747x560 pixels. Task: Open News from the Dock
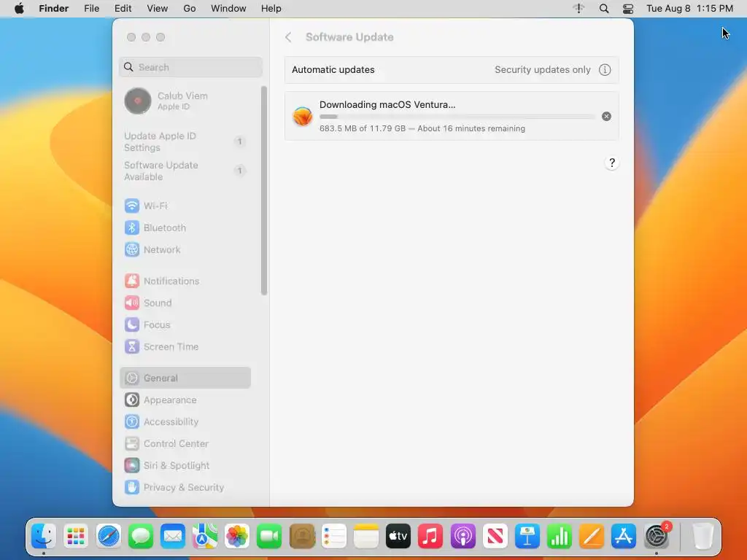[x=495, y=537]
